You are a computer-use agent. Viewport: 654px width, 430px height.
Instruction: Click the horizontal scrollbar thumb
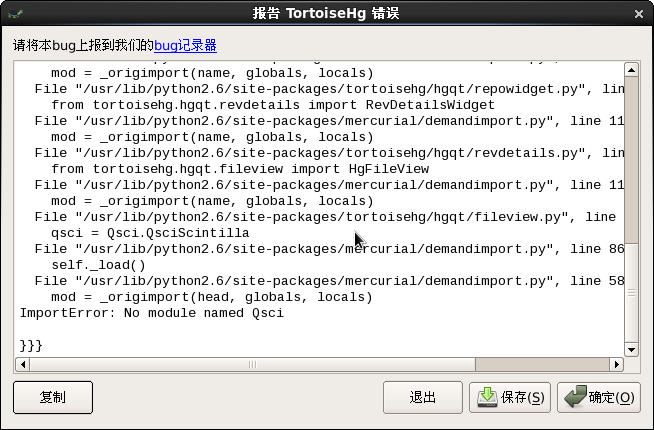(x=253, y=365)
